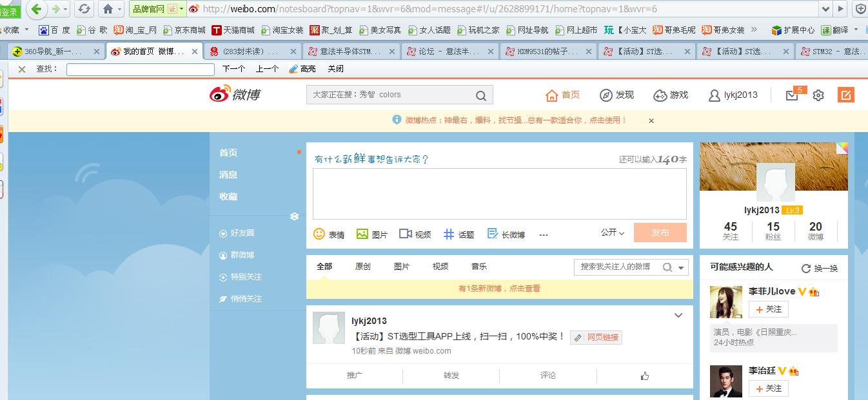Open the Weibo logo link
868x400 pixels.
point(235,95)
